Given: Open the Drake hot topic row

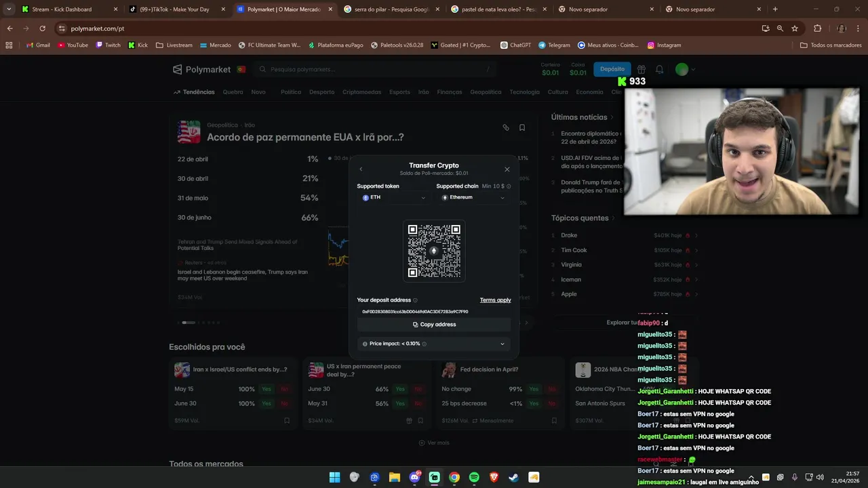Looking at the screenshot, I should pyautogui.click(x=625, y=235).
